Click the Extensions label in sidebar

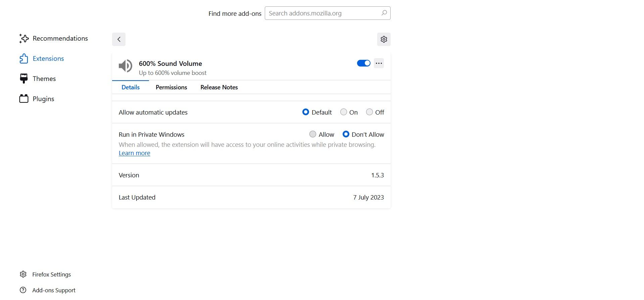click(48, 58)
